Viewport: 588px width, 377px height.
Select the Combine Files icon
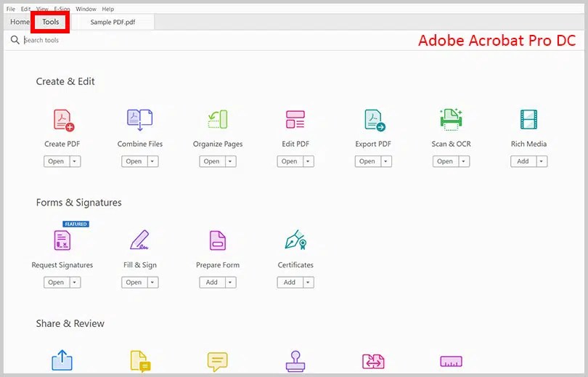(x=139, y=120)
